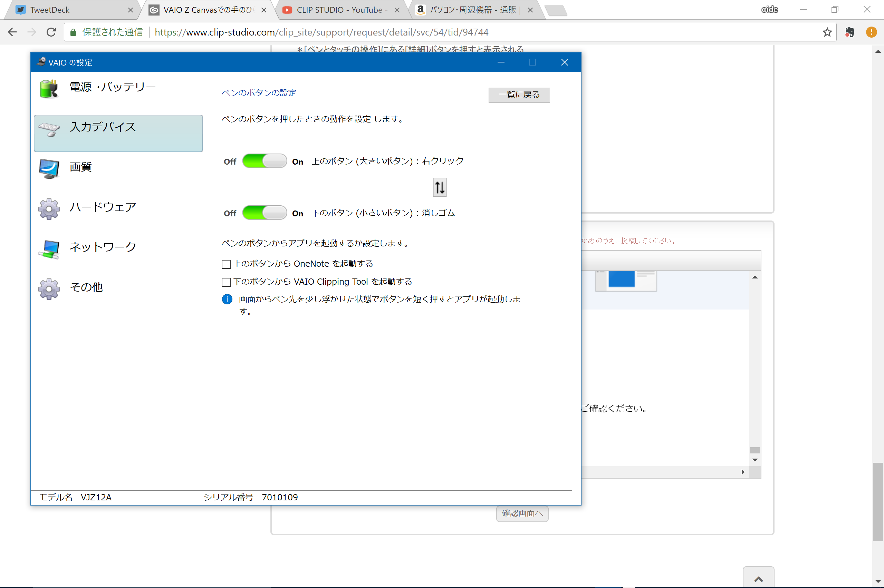
Task: Open the 電源・バッテリー battery icon section
Action: pos(49,88)
